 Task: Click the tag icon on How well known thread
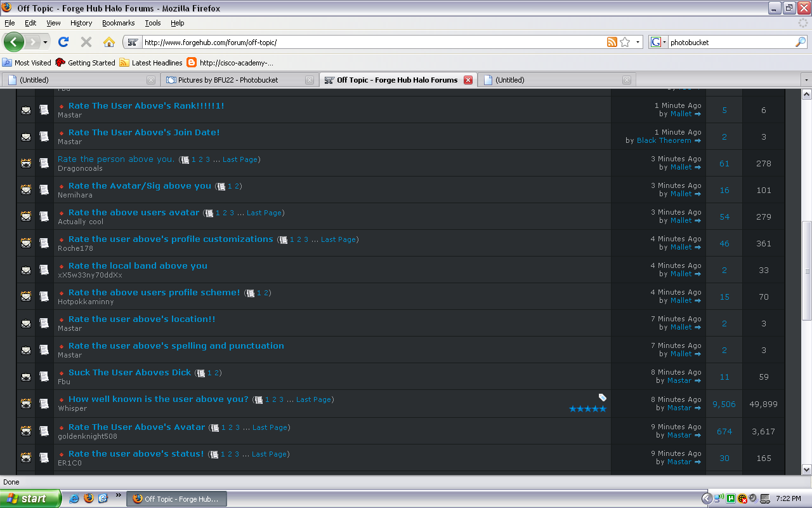coord(603,398)
